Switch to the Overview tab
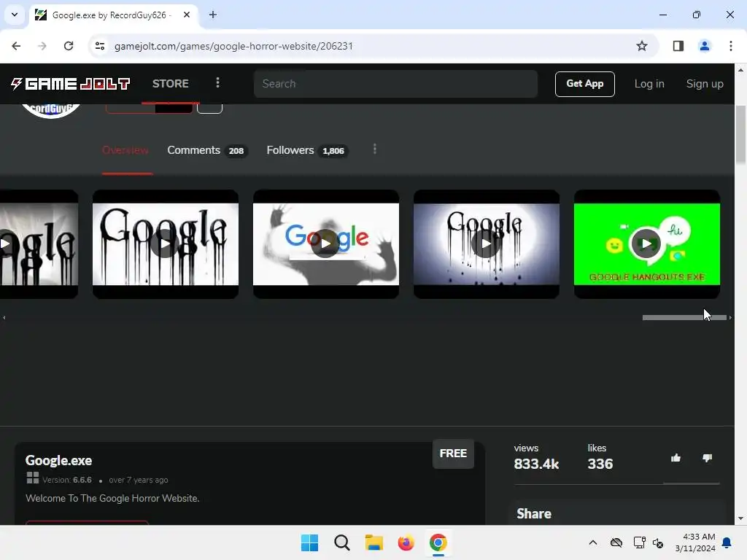 coord(125,150)
